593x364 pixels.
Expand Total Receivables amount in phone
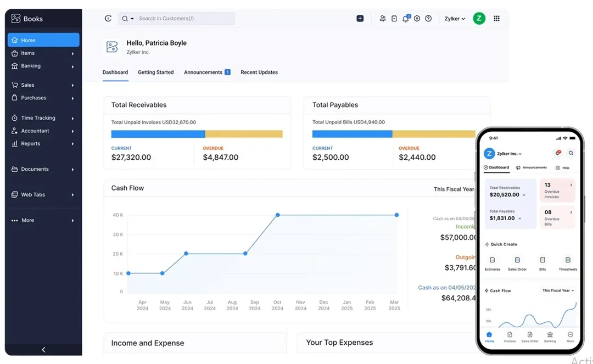point(524,195)
